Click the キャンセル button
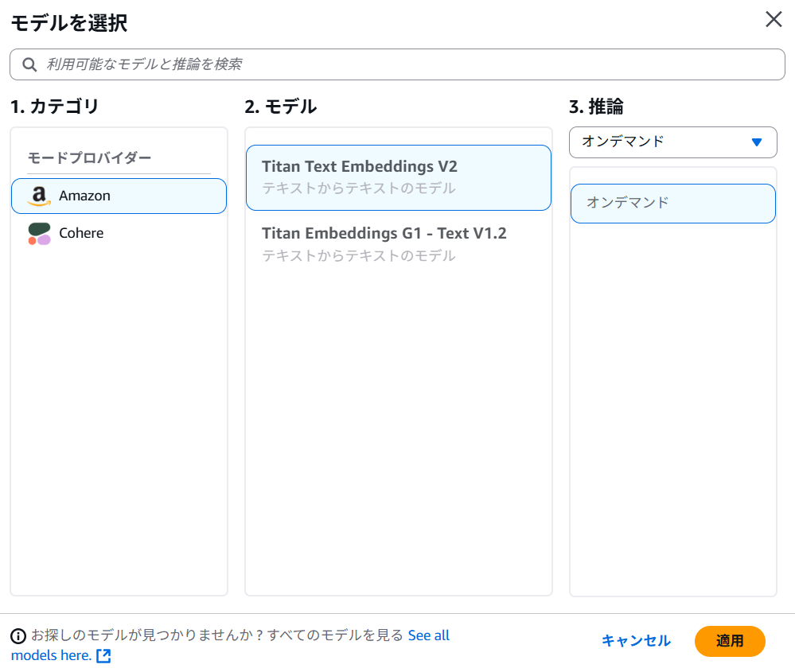The width and height of the screenshot is (795, 672). click(636, 641)
